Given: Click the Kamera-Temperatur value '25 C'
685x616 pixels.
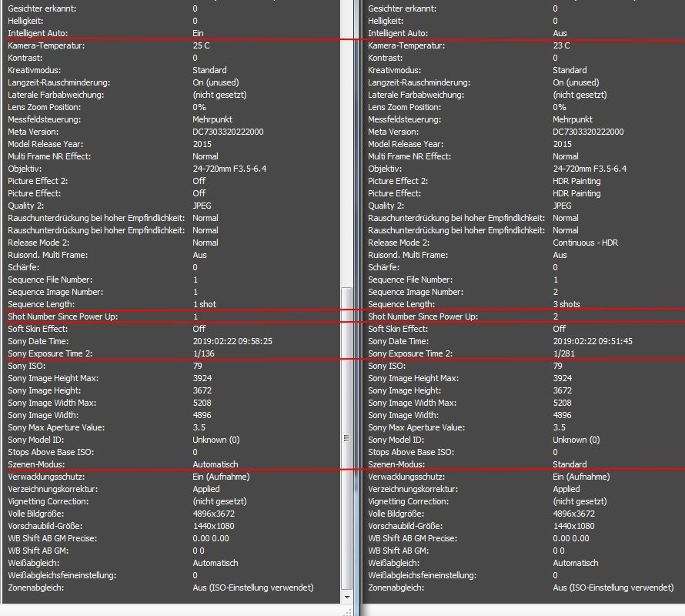Looking at the screenshot, I should tap(202, 45).
